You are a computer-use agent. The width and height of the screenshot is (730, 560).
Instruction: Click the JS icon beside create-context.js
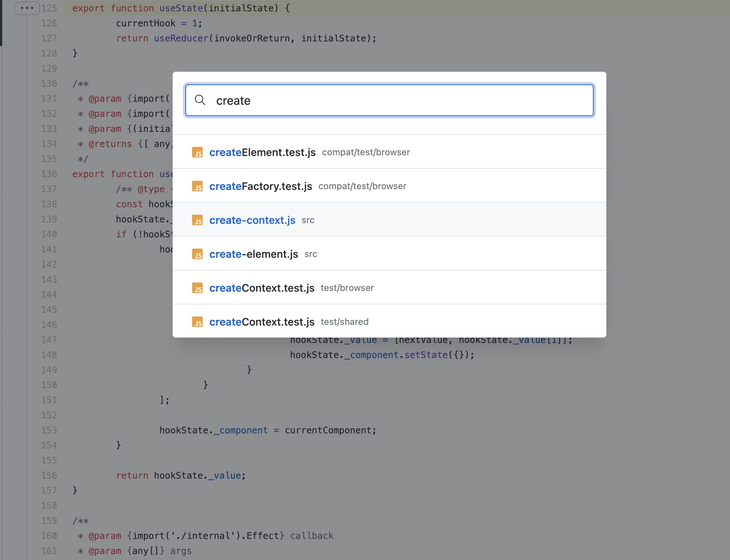tap(198, 220)
